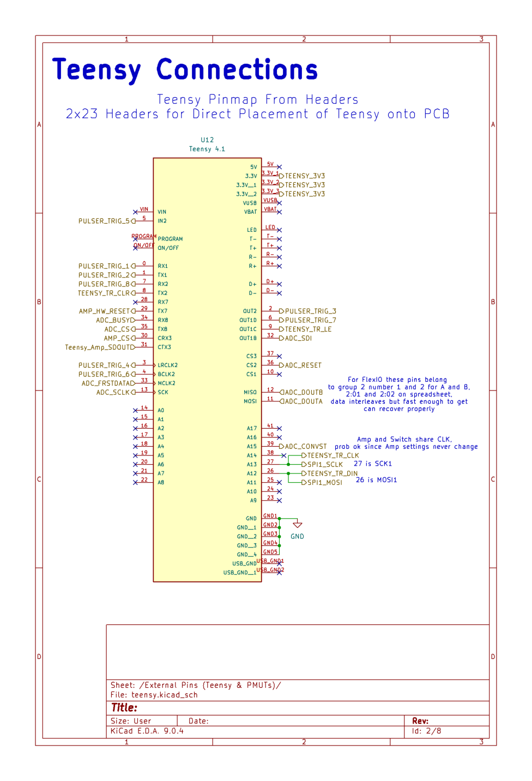Click the 'Title:' field in title block

(124, 708)
